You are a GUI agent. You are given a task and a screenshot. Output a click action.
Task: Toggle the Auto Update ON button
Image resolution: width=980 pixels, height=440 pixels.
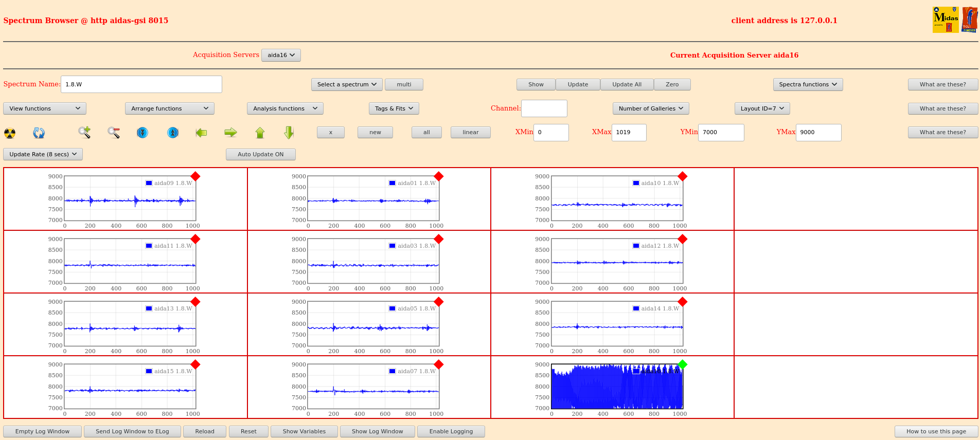pyautogui.click(x=260, y=154)
